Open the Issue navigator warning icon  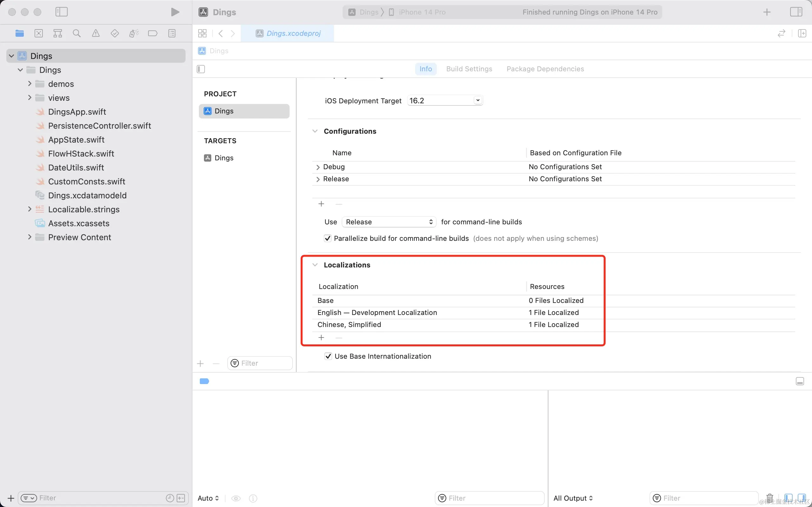(x=95, y=33)
